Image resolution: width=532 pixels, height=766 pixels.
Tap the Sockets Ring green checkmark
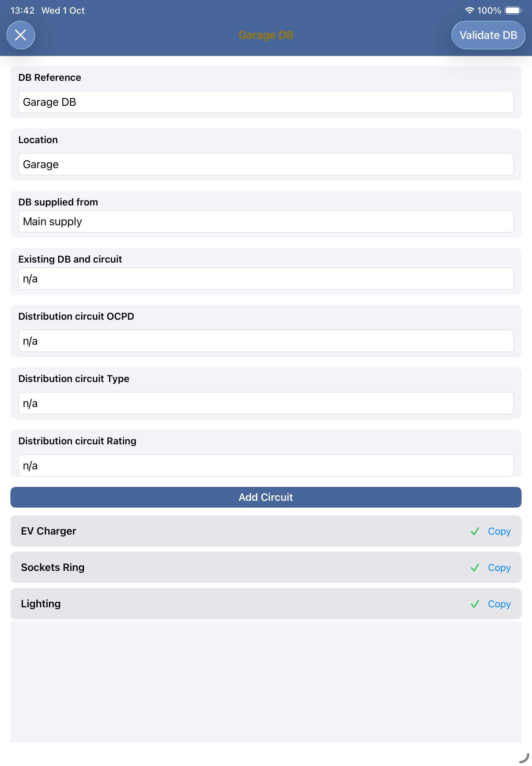(x=475, y=567)
